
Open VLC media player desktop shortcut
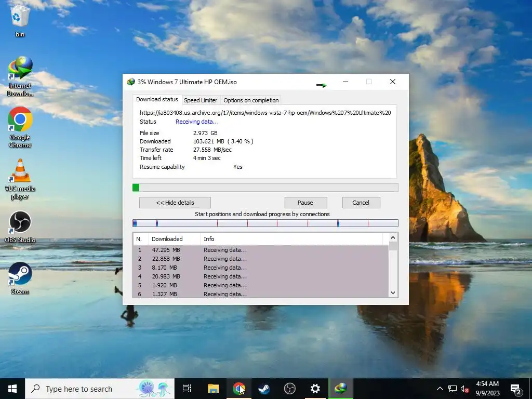coord(20,179)
